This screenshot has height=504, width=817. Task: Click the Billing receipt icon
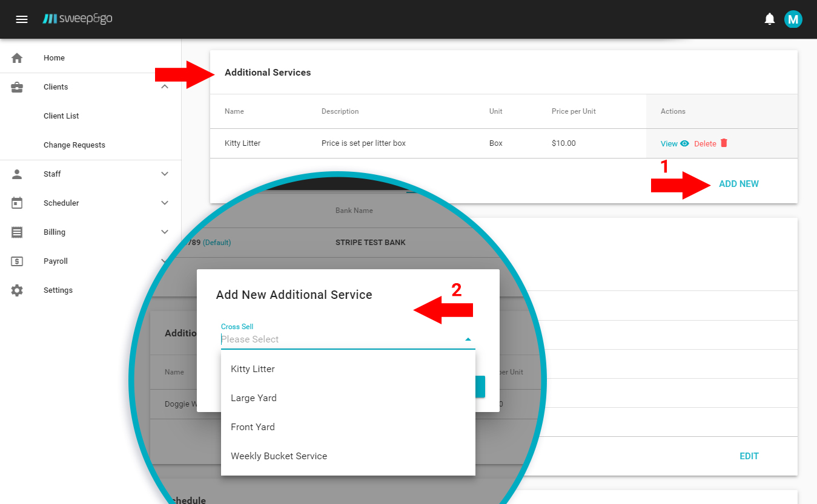[x=17, y=232]
